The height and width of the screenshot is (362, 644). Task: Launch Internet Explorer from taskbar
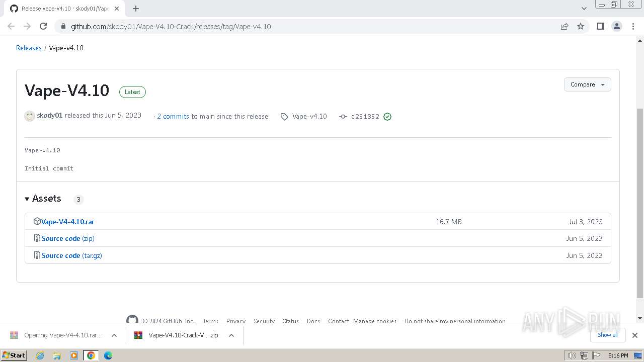pyautogui.click(x=40, y=355)
